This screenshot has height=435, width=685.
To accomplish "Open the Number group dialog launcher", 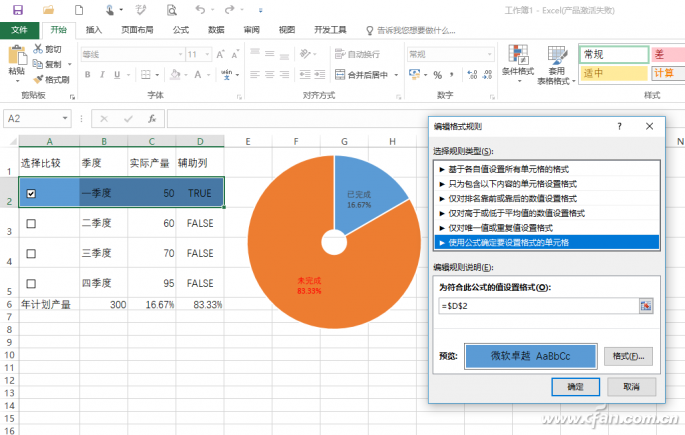I will point(492,97).
